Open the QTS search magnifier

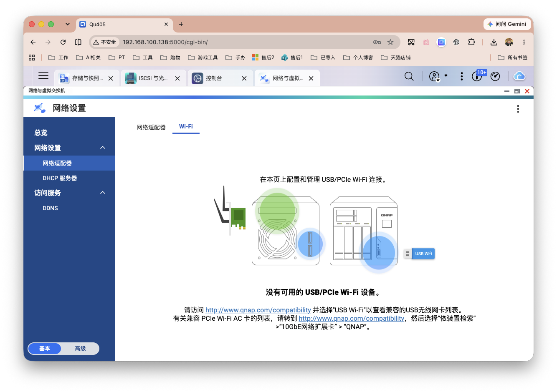click(409, 76)
